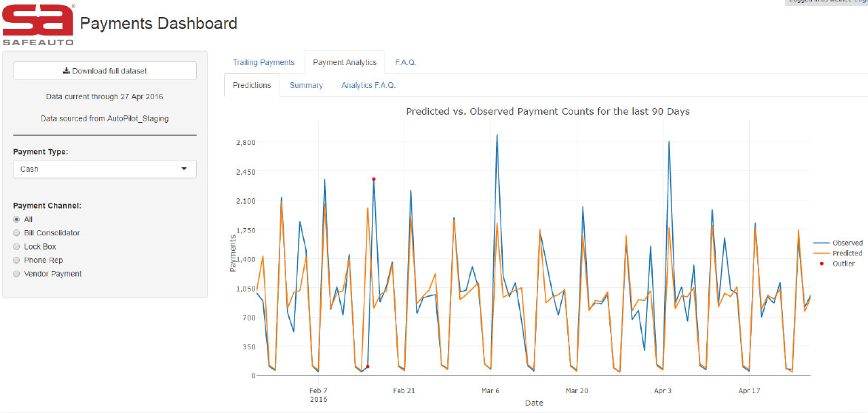Choose Phone Rep payment channel
Screen dimensions: 868x413
pyautogui.click(x=17, y=261)
